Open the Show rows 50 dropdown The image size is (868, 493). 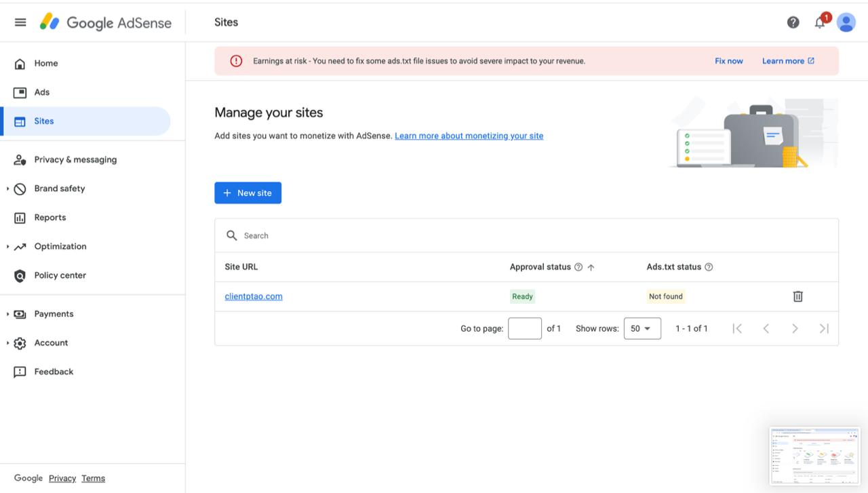click(642, 328)
